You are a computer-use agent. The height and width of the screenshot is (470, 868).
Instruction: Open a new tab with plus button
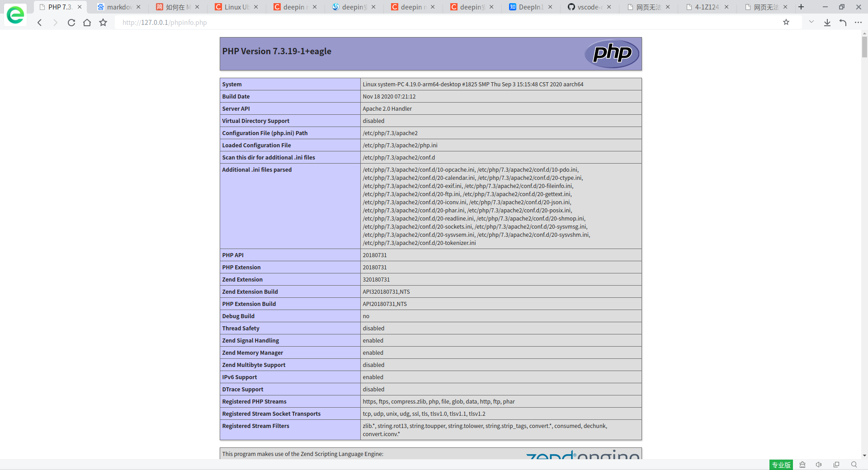[x=801, y=7]
